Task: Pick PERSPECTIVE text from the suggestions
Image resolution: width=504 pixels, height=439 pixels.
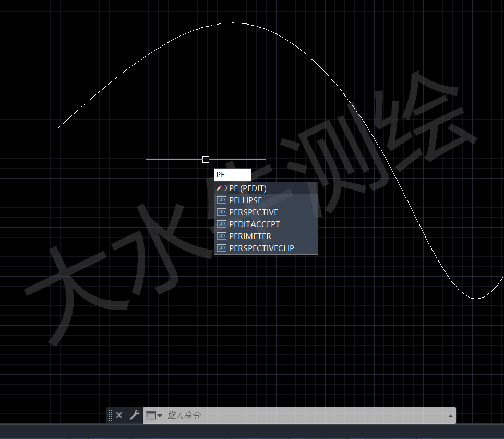Action: coord(254,212)
